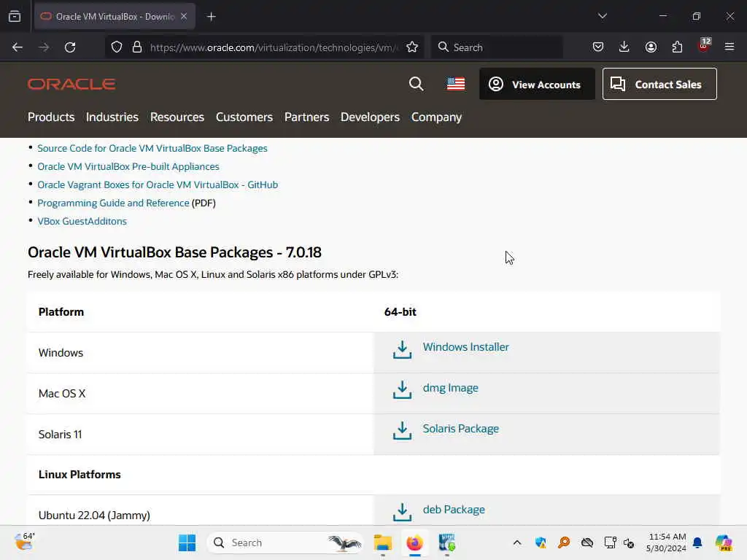Open Programming Guide and Reference link
Image resolution: width=747 pixels, height=560 pixels.
[x=113, y=203]
